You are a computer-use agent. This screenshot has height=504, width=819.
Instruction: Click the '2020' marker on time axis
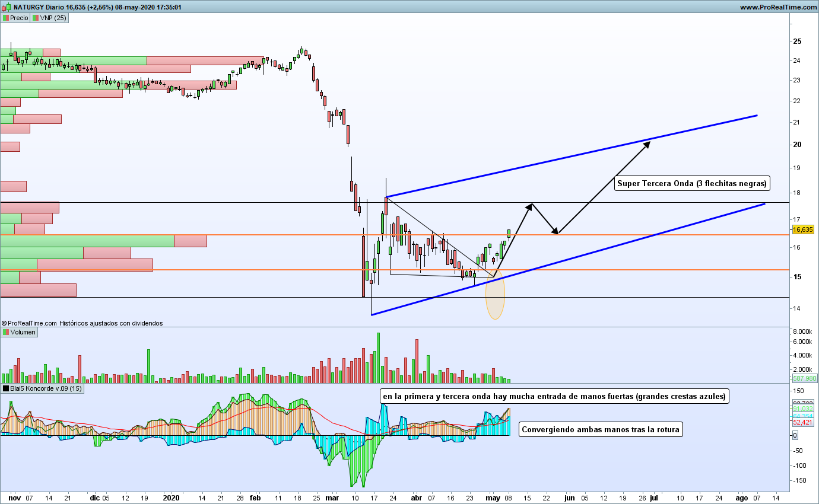(171, 499)
